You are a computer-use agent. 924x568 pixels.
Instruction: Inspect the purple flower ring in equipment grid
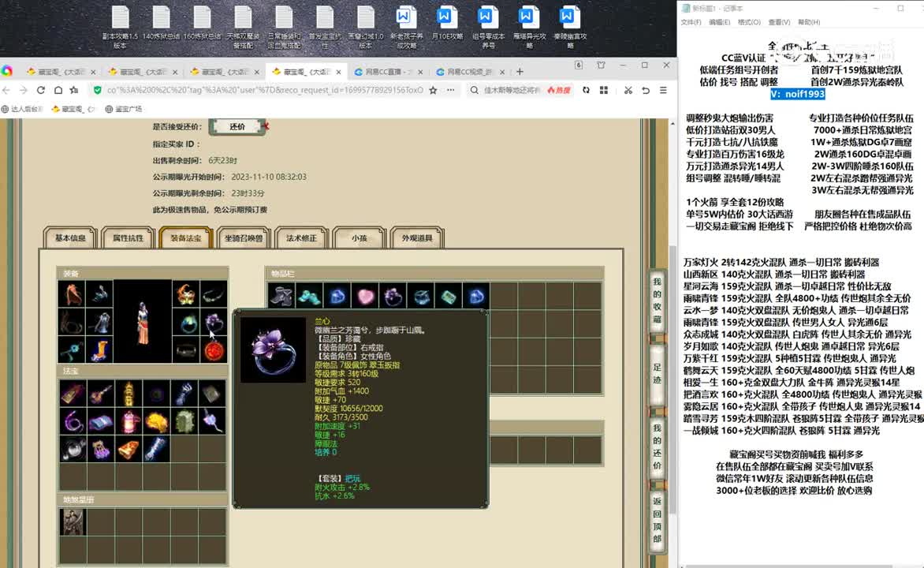tap(214, 322)
